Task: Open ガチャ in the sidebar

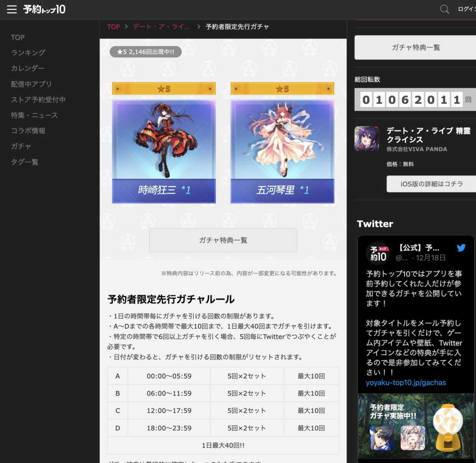Action: [21, 146]
